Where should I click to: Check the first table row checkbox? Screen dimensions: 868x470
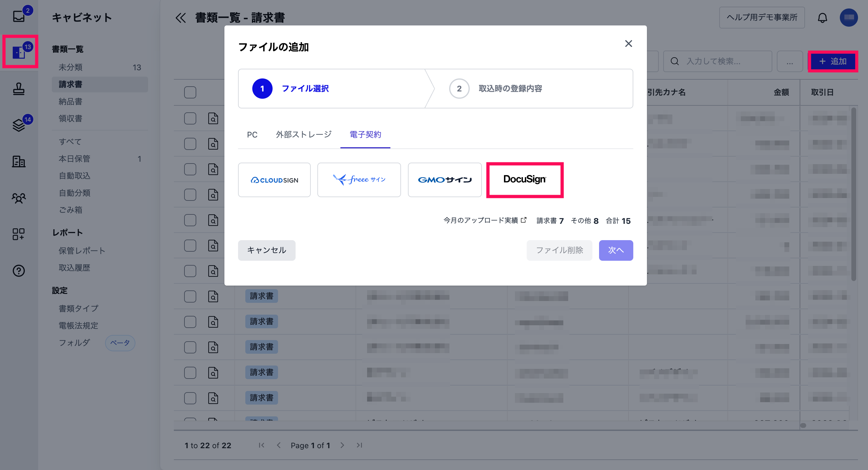(190, 119)
